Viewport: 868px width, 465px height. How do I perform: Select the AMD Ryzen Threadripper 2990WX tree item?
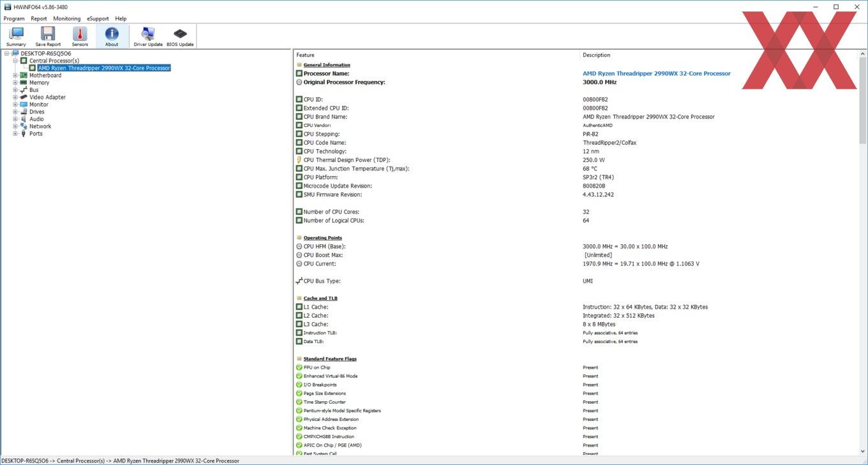point(104,68)
